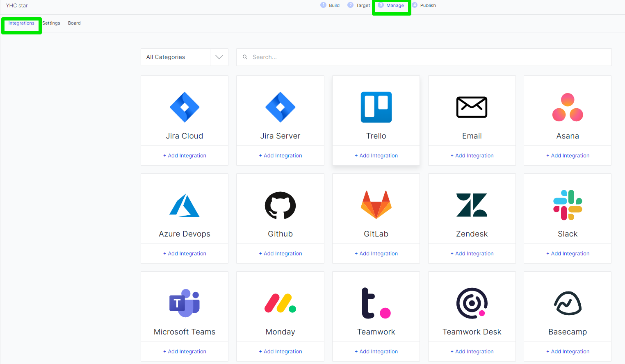Viewport: 625px width, 364px height.
Task: Click the Monday logo icon
Action: [280, 303]
